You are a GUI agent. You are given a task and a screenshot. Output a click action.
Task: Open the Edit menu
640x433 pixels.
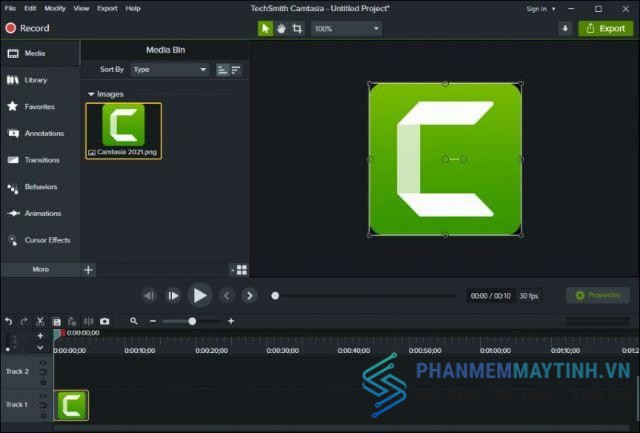(x=30, y=8)
